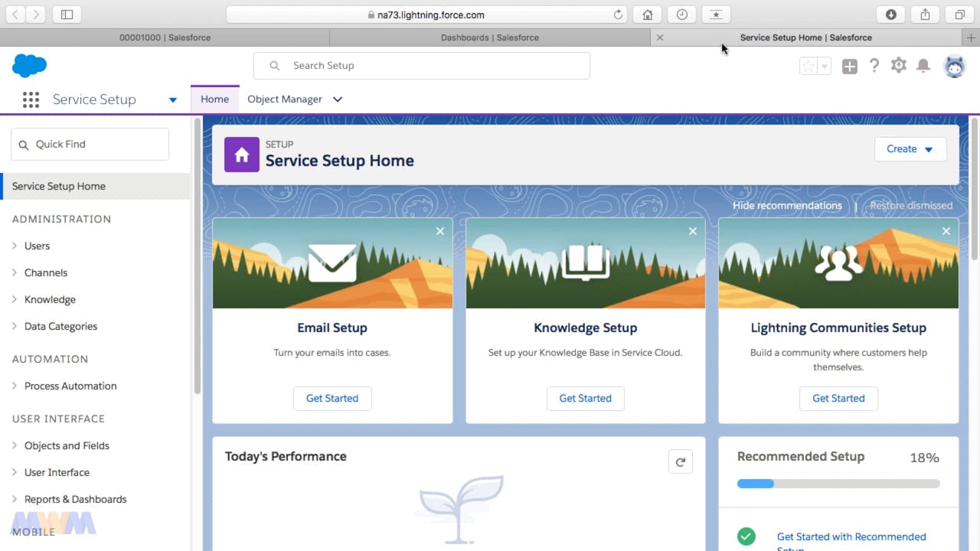This screenshot has width=980, height=551.
Task: Click Restore dismissed link
Action: click(x=911, y=205)
